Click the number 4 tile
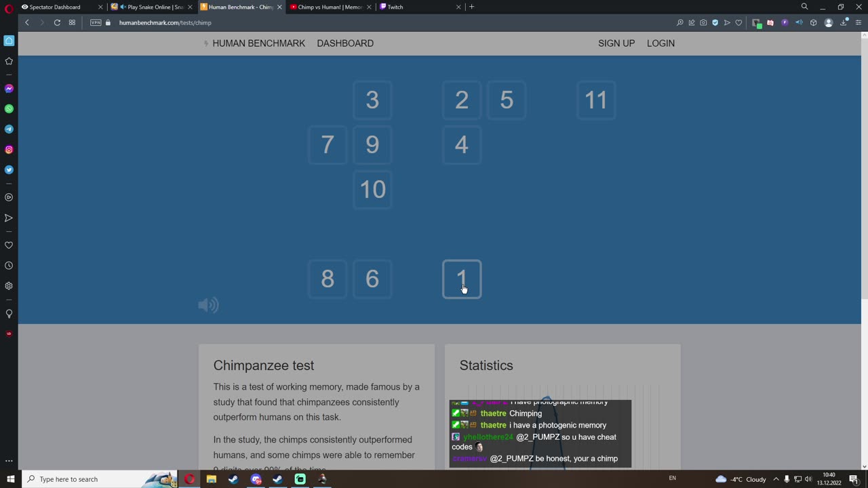Viewport: 868px width, 488px height. coord(462,145)
